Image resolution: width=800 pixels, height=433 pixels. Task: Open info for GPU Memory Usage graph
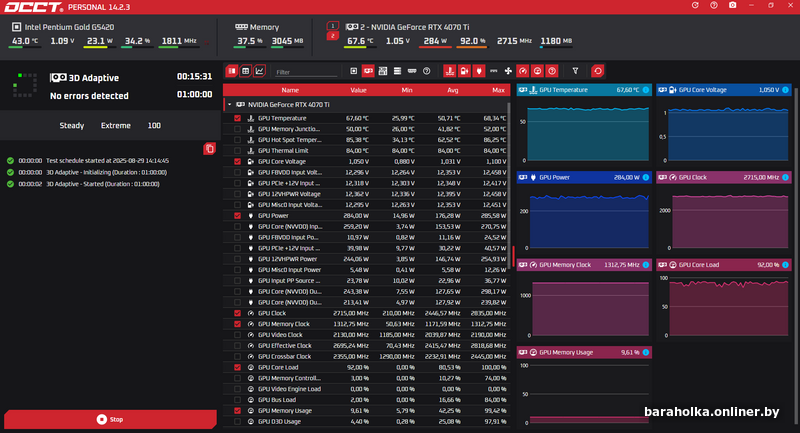click(646, 352)
